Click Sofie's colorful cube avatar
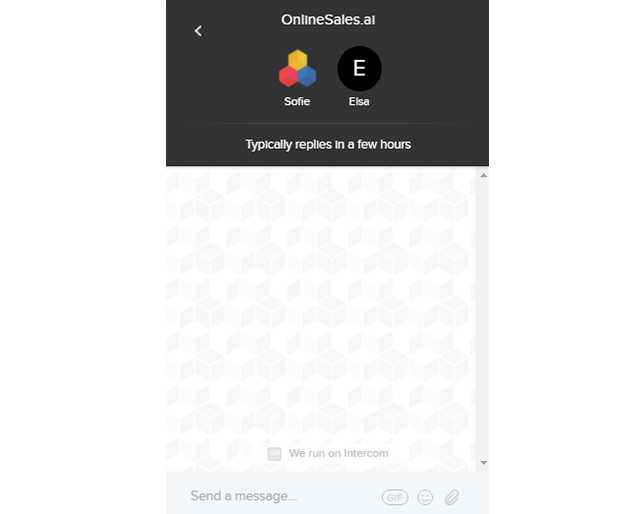 point(297,68)
